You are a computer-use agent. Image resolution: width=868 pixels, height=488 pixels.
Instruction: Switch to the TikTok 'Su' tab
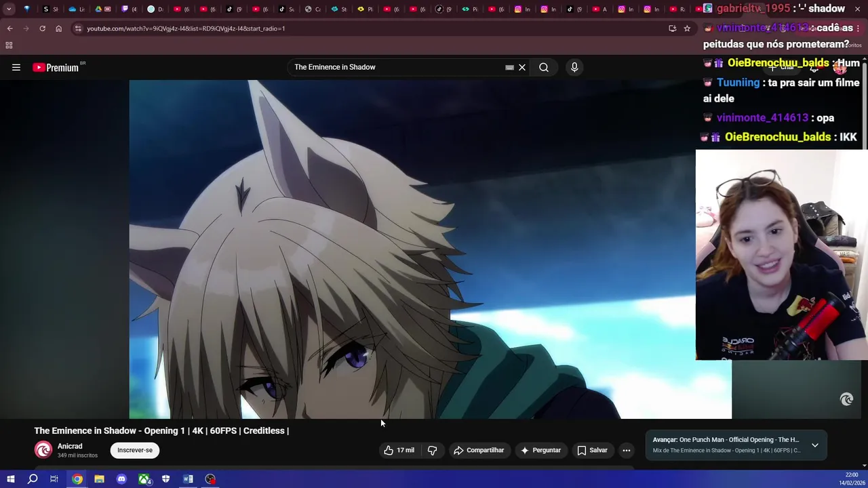286,9
